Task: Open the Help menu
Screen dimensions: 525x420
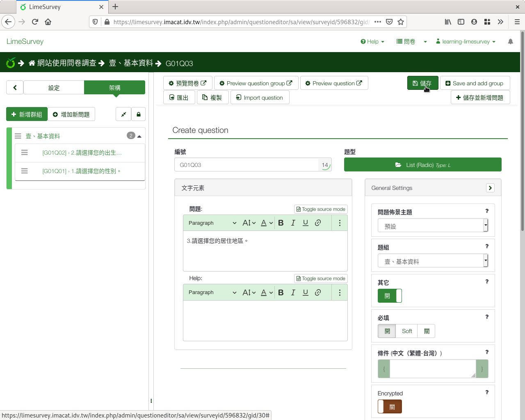Action: [372, 41]
